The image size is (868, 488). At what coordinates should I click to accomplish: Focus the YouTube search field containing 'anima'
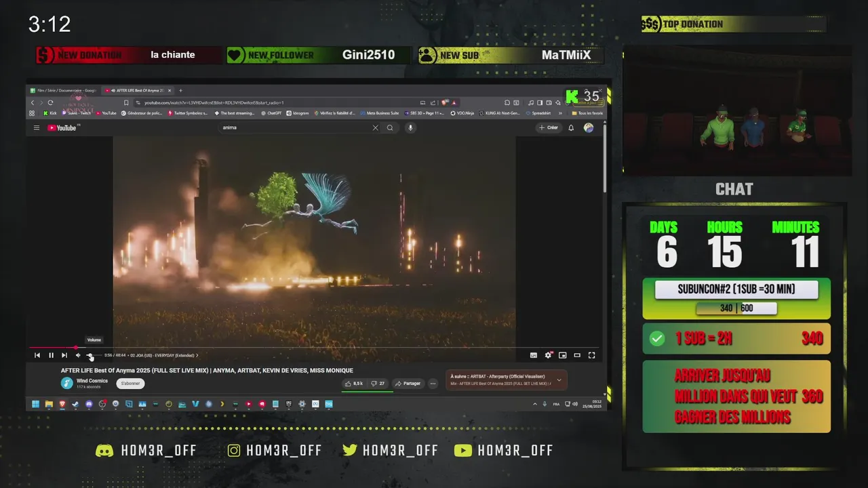tap(295, 127)
